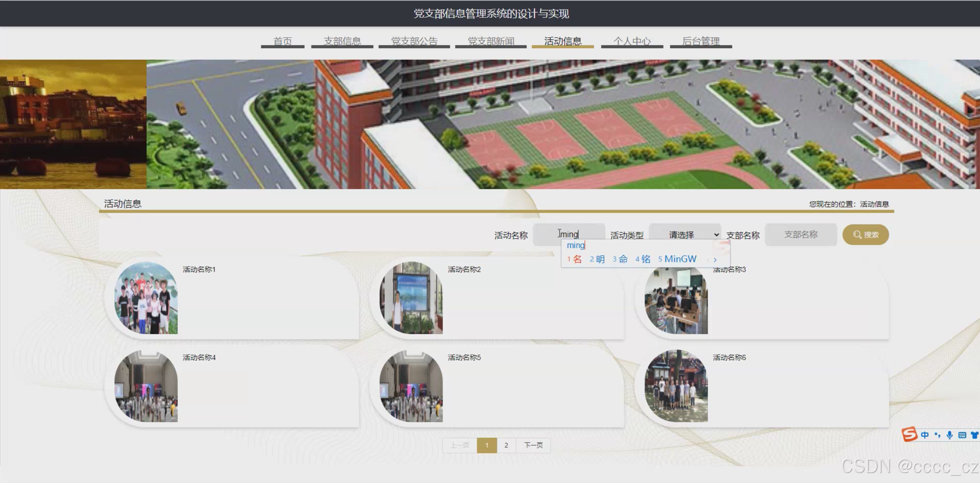This screenshot has width=980, height=483.
Task: Click the 下一页 next page button
Action: click(533, 445)
